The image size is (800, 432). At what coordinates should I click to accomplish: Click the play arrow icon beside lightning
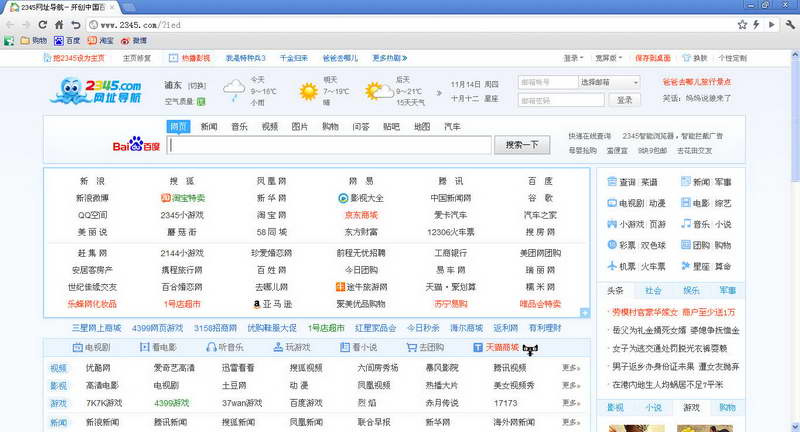(x=772, y=24)
